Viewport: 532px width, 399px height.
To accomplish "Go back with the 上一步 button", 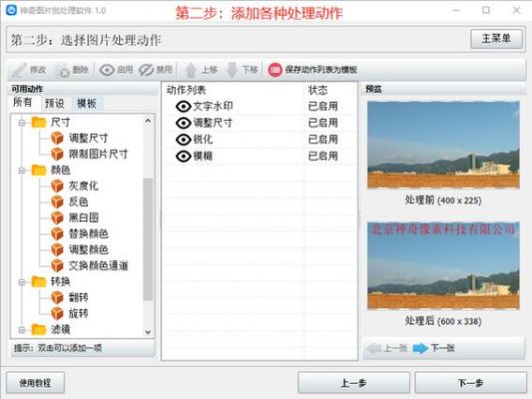I will pyautogui.click(x=353, y=383).
